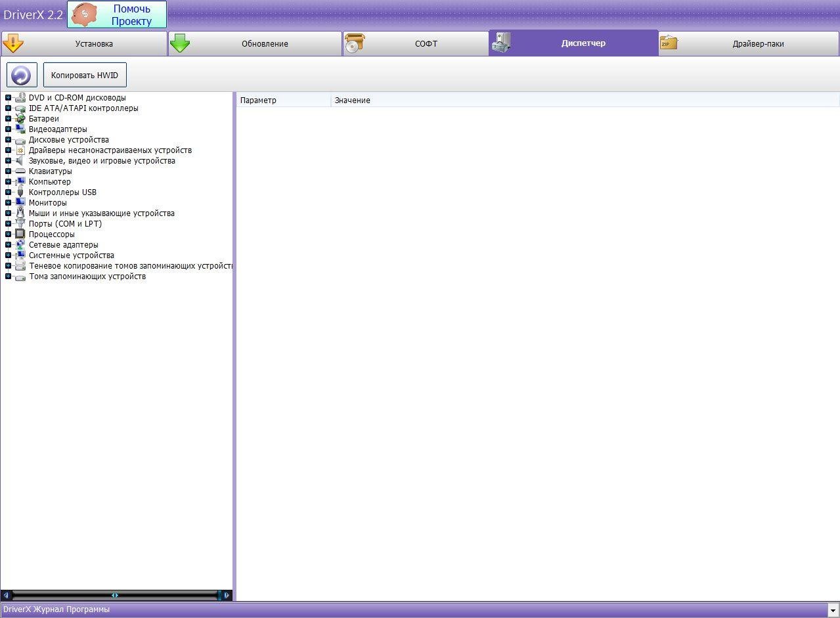The width and height of the screenshot is (840, 618).
Task: Click the Батареи battery icon
Action: point(20,119)
